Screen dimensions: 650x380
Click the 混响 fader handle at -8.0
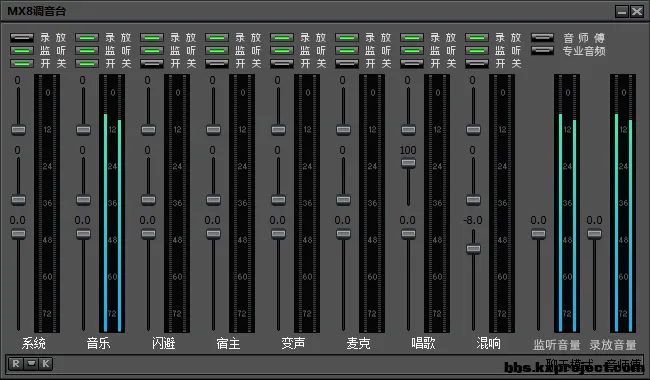[x=473, y=249]
